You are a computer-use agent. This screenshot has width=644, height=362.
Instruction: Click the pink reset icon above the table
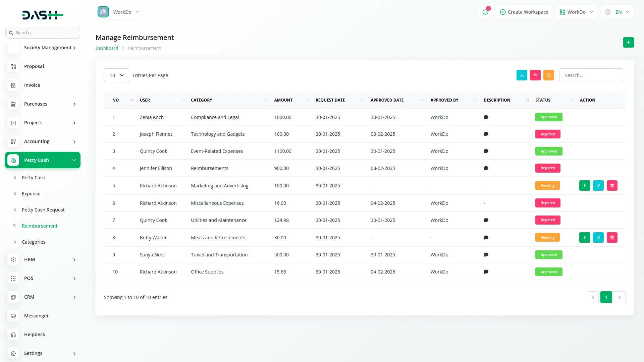click(535, 75)
